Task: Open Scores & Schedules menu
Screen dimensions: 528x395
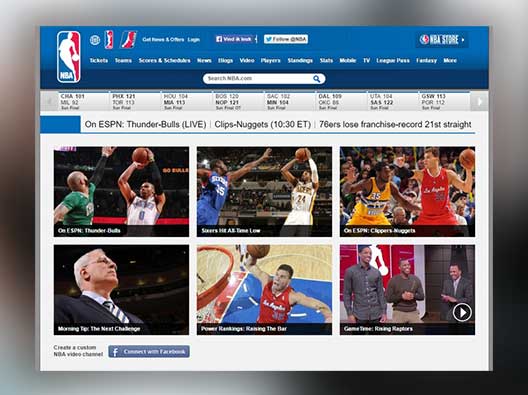Action: pos(164,61)
